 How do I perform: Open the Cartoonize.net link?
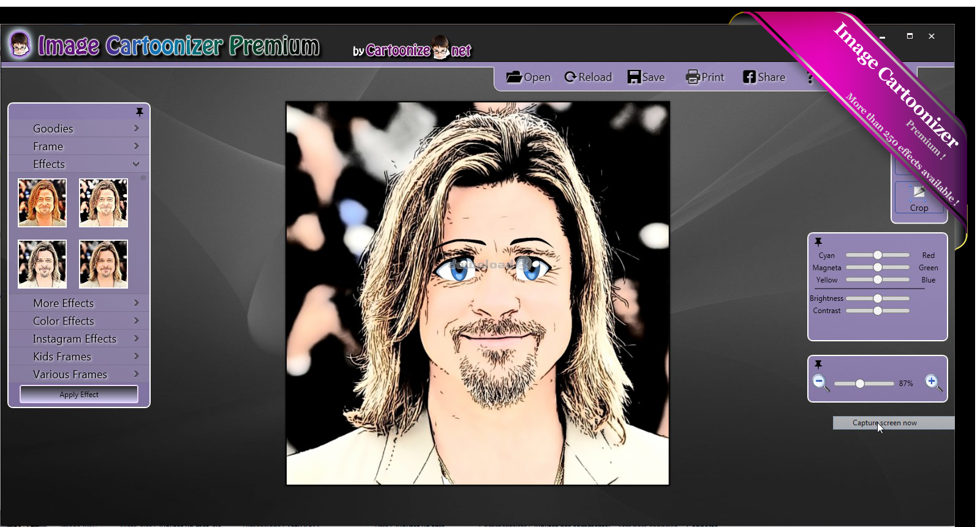coord(412,49)
